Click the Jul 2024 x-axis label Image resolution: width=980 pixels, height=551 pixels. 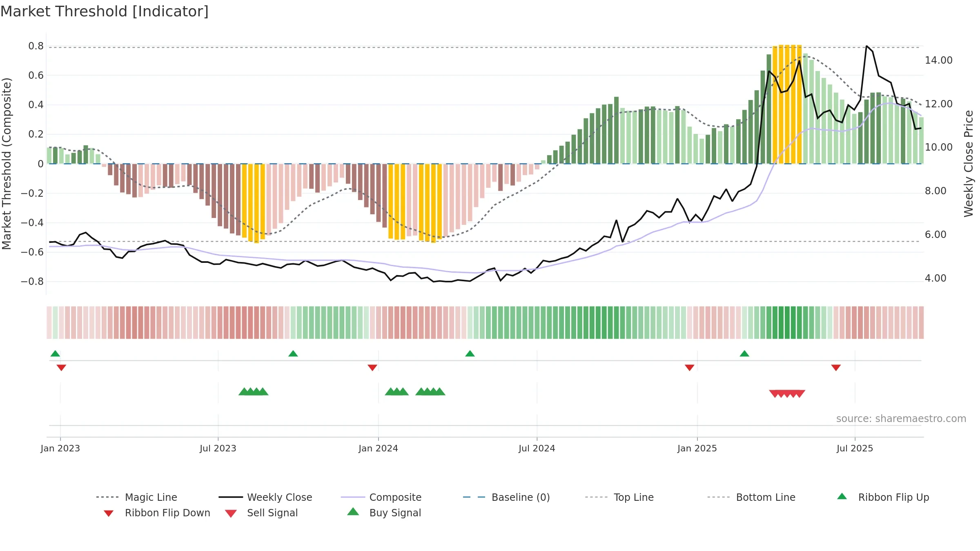pyautogui.click(x=537, y=448)
